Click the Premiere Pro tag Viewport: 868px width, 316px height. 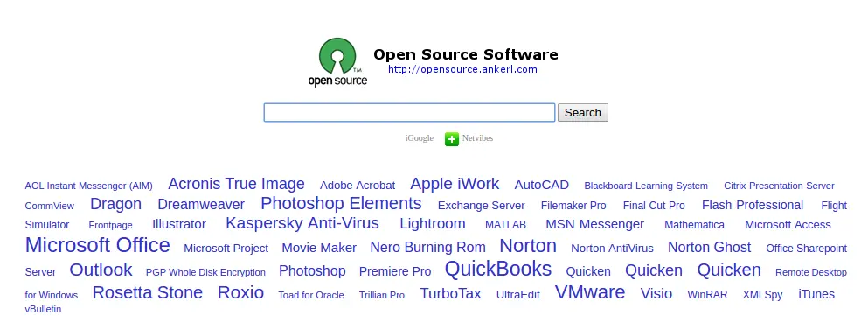coord(395,271)
